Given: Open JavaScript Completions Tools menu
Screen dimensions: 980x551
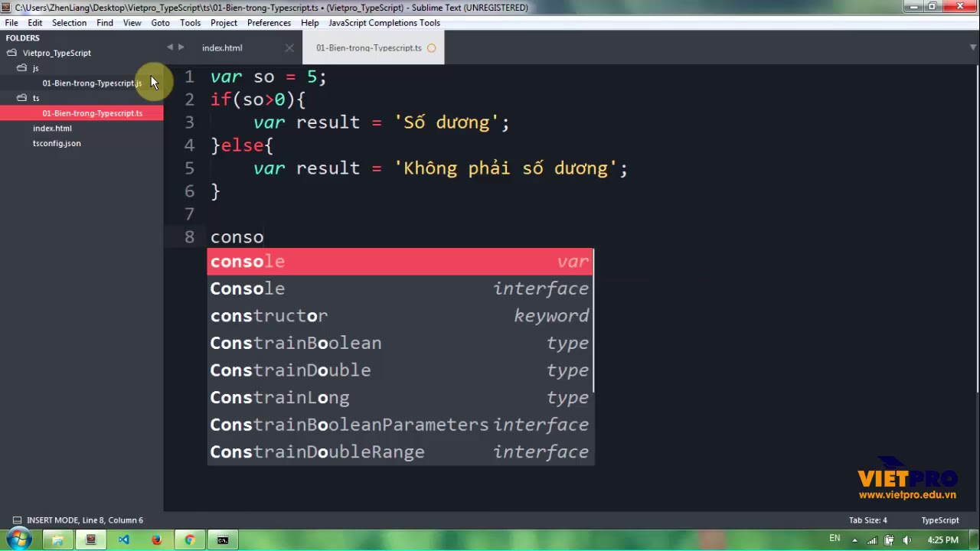Looking at the screenshot, I should click(384, 23).
